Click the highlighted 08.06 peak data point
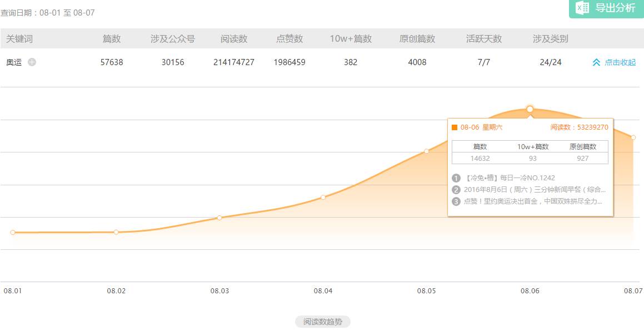Image resolution: width=644 pixels, height=330 pixels. [x=530, y=109]
